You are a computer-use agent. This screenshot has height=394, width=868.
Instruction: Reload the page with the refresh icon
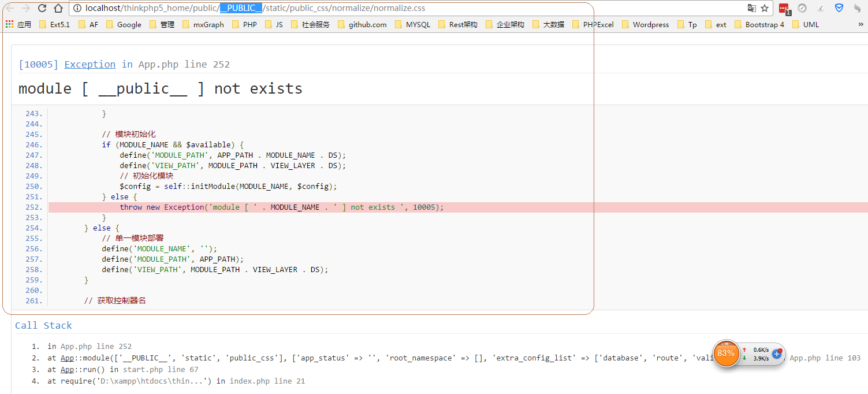point(42,8)
